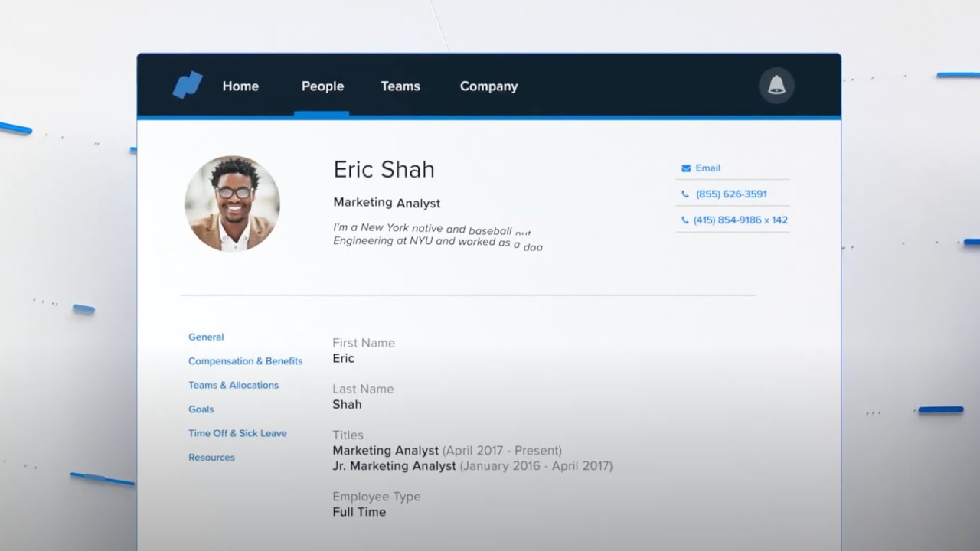Viewport: 980px width, 551px height.
Task: View Teams & Allocations section
Action: pos(234,385)
